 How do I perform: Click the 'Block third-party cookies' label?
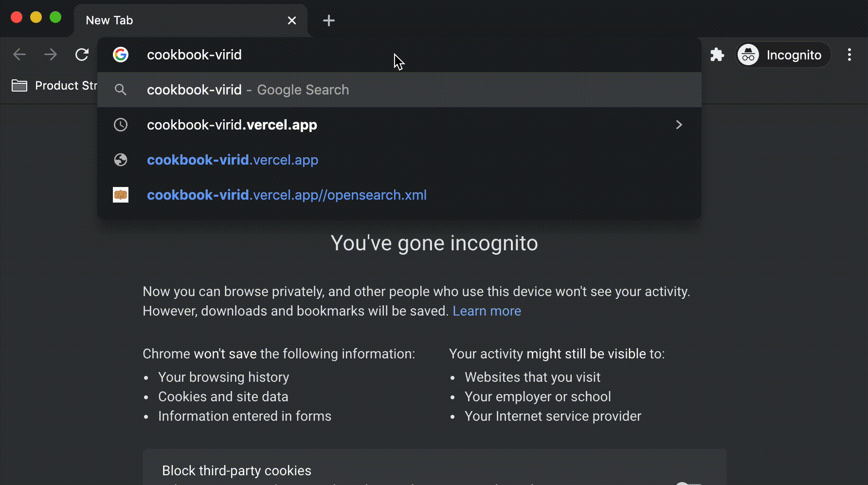(x=236, y=471)
